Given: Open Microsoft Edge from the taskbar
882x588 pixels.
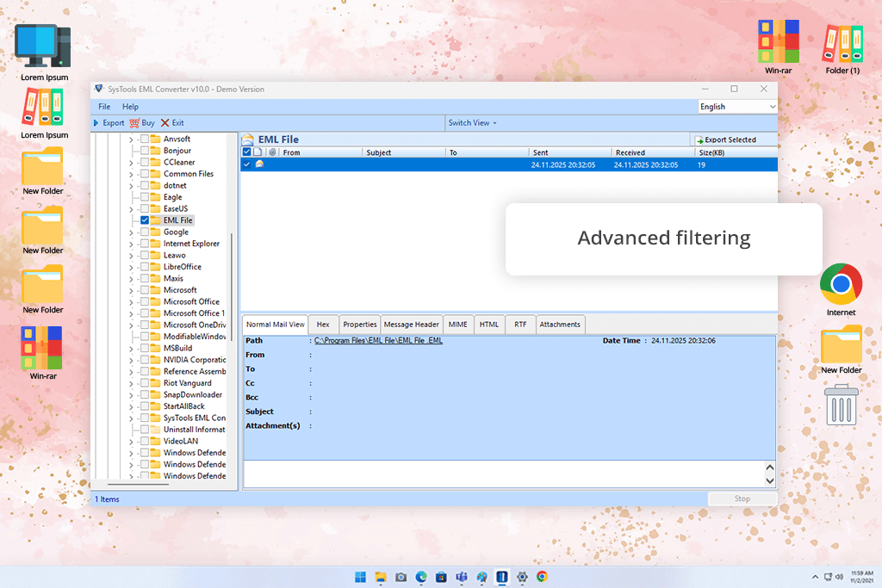Looking at the screenshot, I should (421, 577).
